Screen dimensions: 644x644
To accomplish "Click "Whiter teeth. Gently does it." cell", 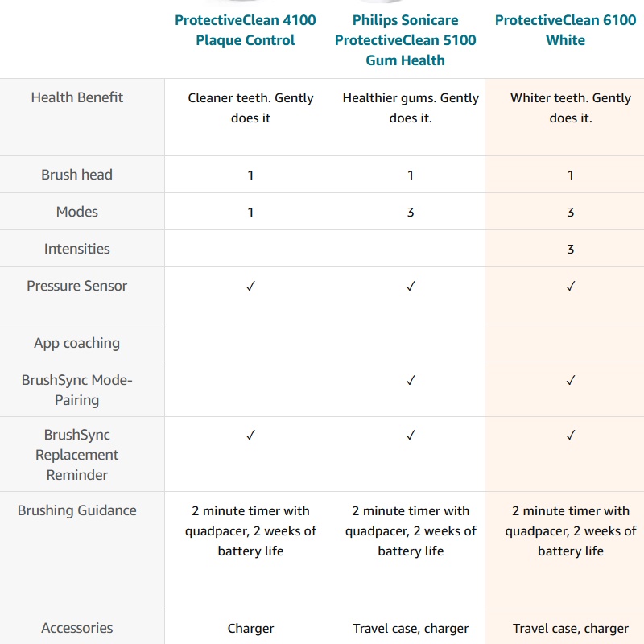I will [571, 108].
